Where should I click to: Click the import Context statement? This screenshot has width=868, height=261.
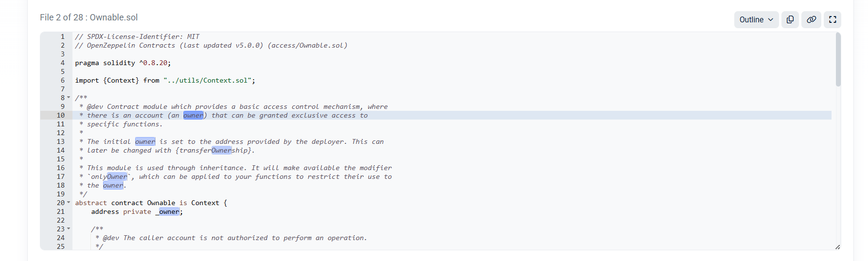click(164, 81)
